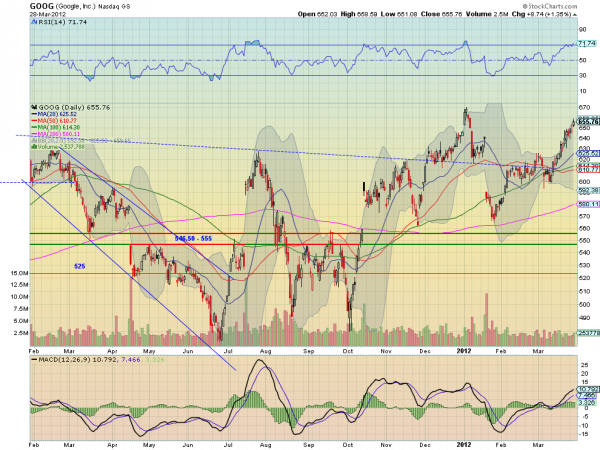
Task: Click the Dec label under the MACD panel
Action: click(x=425, y=445)
